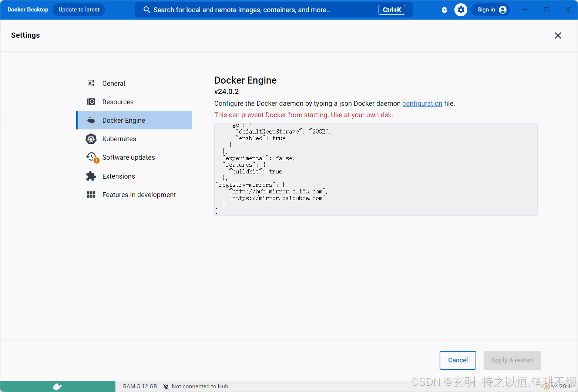Viewport: 578px width, 392px height.
Task: Click the update checker icon near version number
Action: [x=547, y=386]
